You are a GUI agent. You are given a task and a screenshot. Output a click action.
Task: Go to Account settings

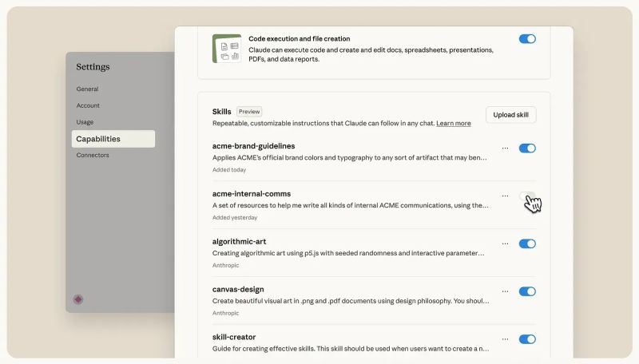pos(88,105)
